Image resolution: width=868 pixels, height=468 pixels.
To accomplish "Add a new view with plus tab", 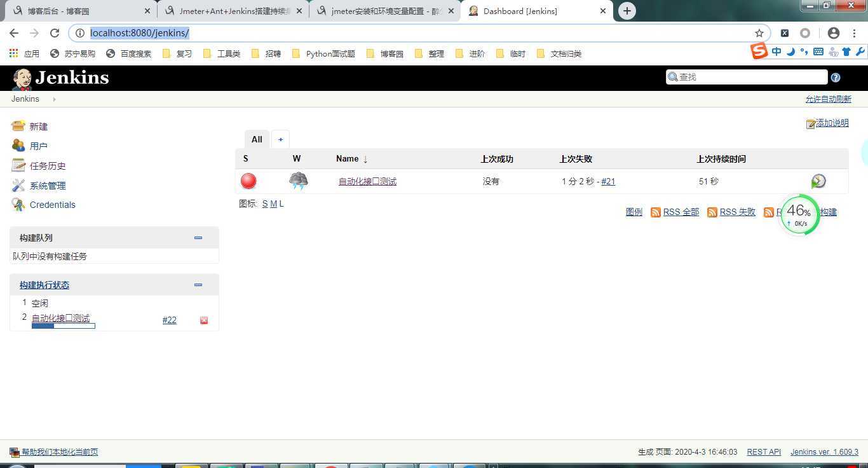I will pos(280,139).
